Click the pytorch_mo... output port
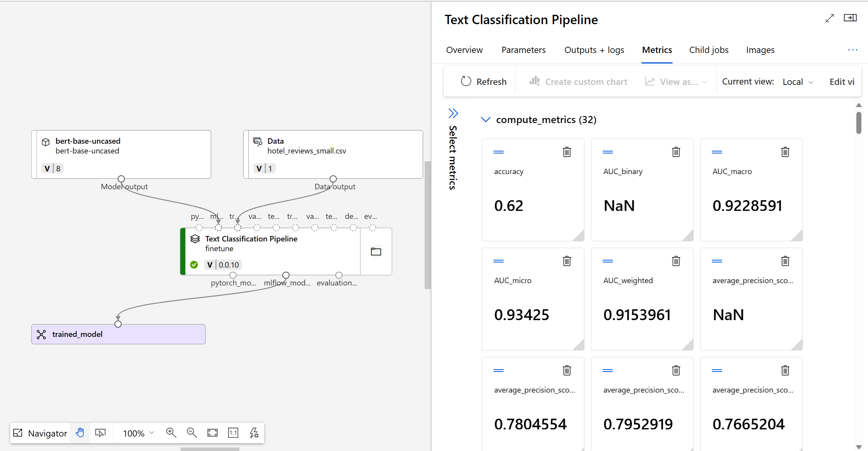 (233, 275)
